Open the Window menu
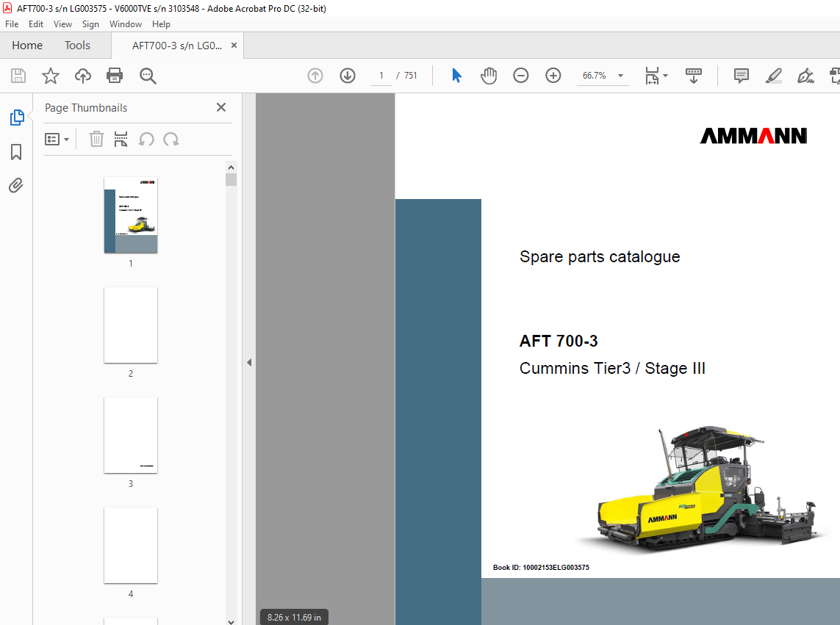 [126, 24]
